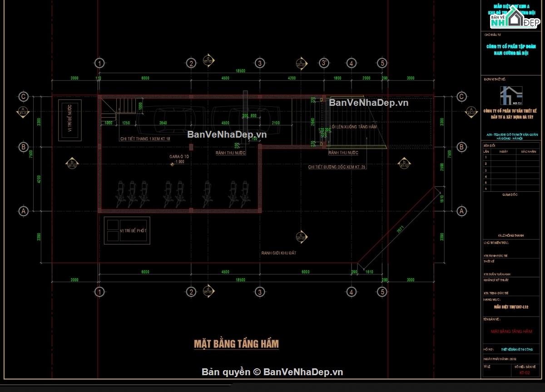Select the GIÁM ĐỐC label
The height and width of the screenshot is (392, 545).
[510, 194]
